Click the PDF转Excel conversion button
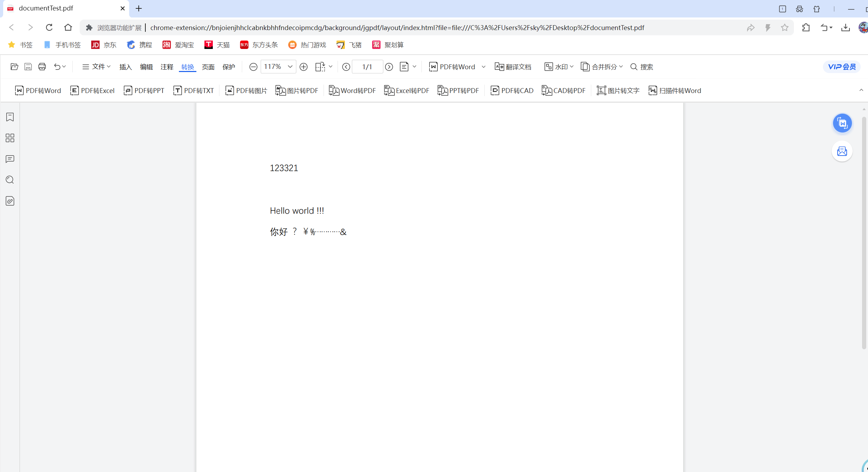This screenshot has width=868, height=472. pos(93,91)
